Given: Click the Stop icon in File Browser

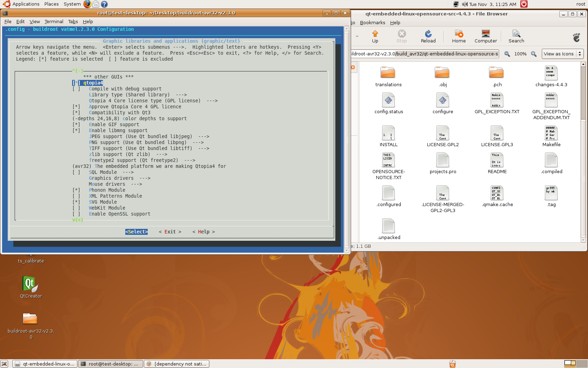Looking at the screenshot, I should pyautogui.click(x=401, y=36).
